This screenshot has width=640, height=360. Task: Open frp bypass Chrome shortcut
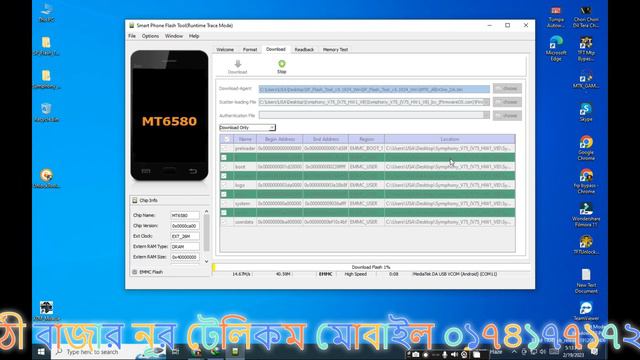[586, 181]
